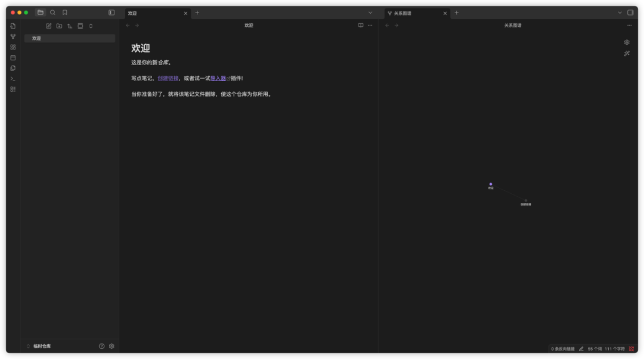Screen dimensions: 644x359
Task: Add a new tab next to 欢迎
Action: 197,13
